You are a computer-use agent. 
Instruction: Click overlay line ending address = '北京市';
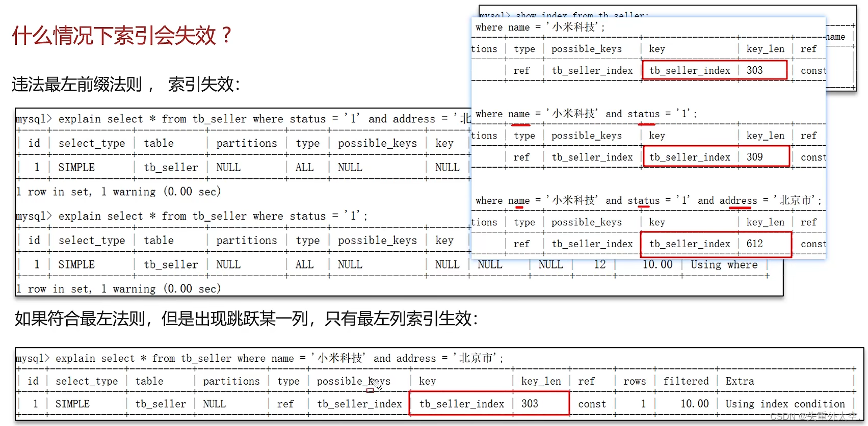[x=648, y=200]
